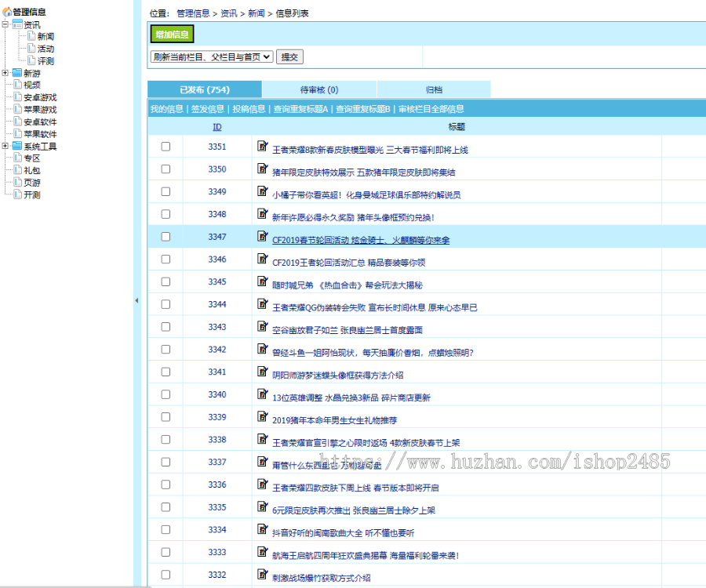Go to 资讯 in the breadcrumb
706x588 pixels.
(229, 13)
